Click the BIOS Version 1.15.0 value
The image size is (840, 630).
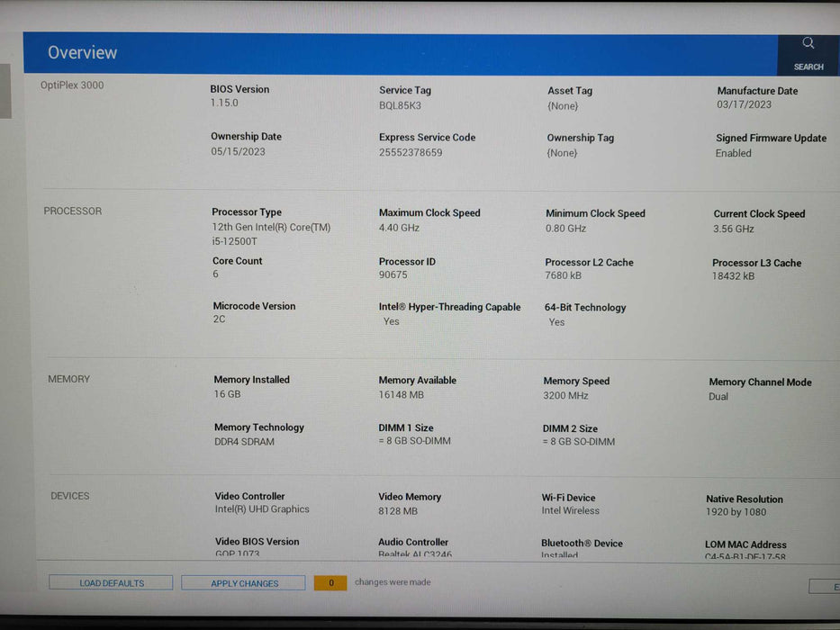pos(224,103)
